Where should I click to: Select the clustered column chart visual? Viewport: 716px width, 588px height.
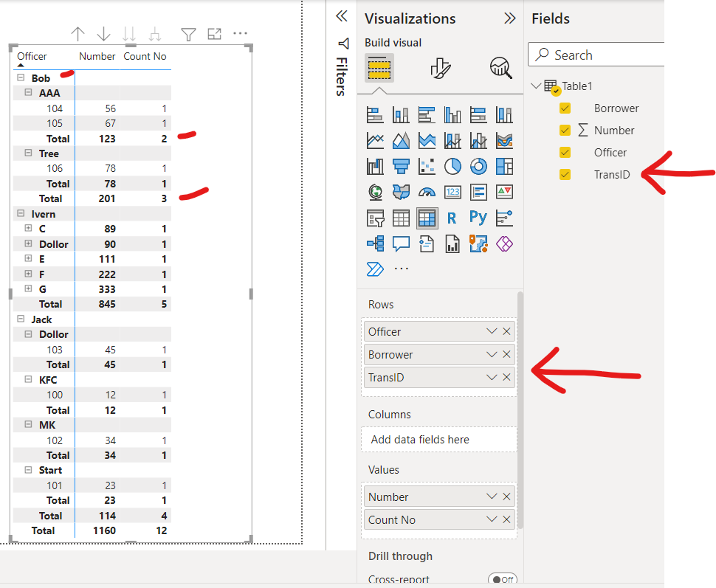[x=452, y=114]
